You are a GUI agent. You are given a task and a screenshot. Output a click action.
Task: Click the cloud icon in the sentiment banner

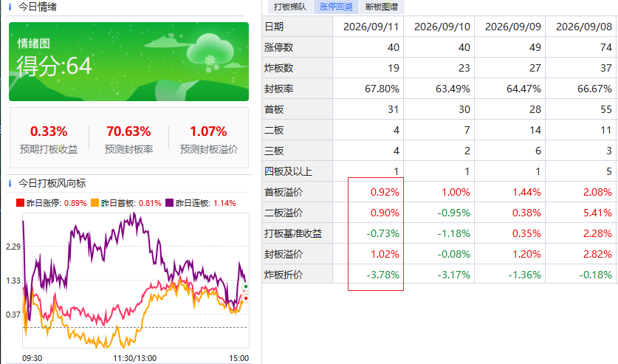click(x=210, y=51)
